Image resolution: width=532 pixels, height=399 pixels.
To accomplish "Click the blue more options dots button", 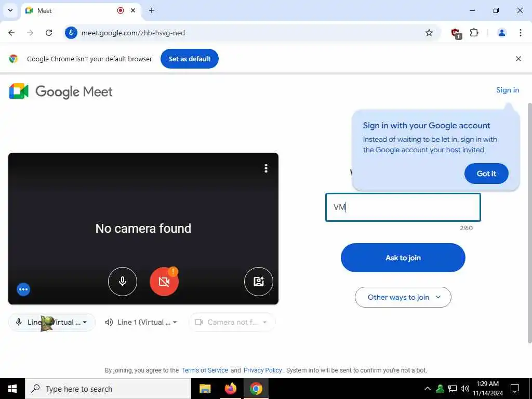I will point(23,289).
